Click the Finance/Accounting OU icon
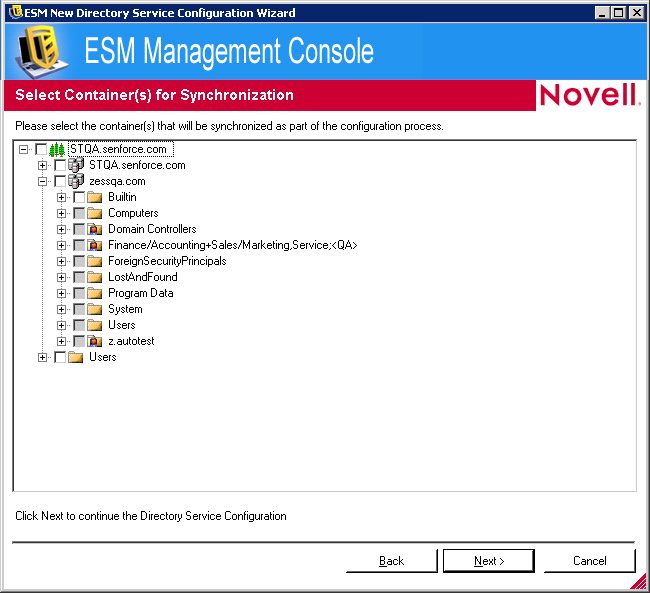This screenshot has height=593, width=650. tap(95, 245)
